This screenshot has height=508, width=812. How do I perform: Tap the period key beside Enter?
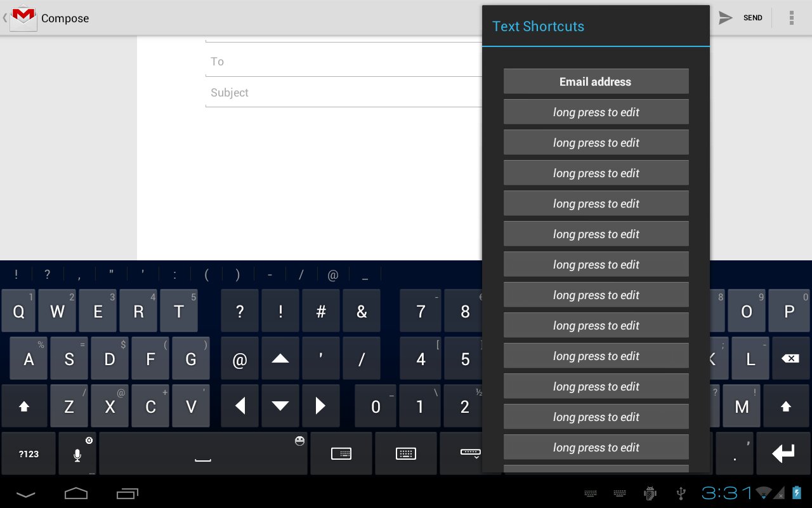735,453
